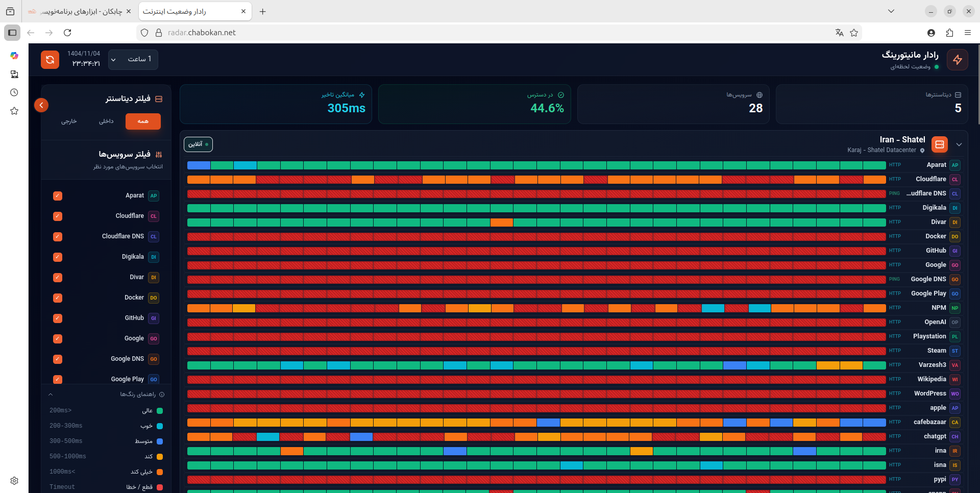Collapse the راهنمای رنگ‌ها color legend
Viewport: 980px width, 493px height.
coord(51,395)
